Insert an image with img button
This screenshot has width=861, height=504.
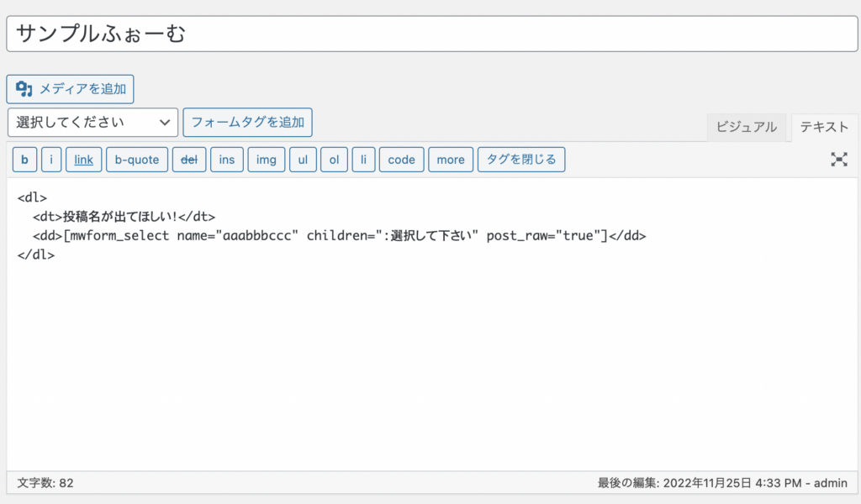tap(267, 160)
